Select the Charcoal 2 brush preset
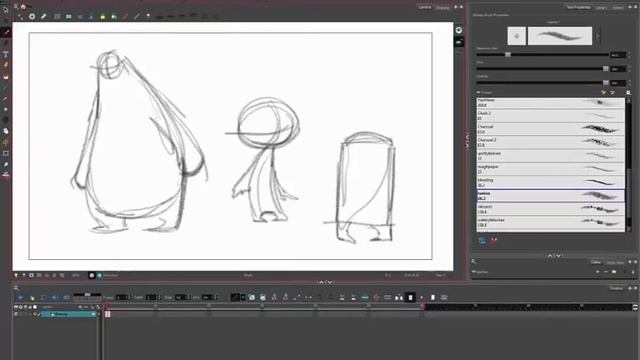 551,142
